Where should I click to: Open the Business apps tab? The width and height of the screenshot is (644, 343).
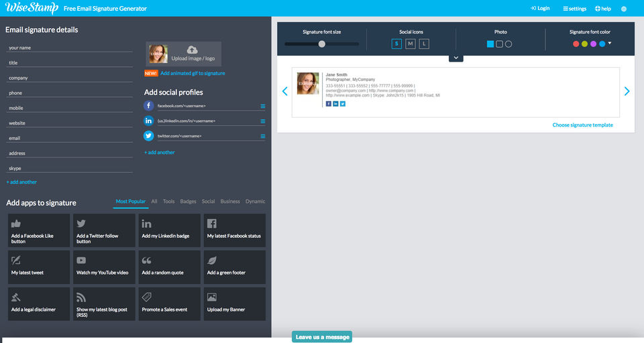coord(230,202)
